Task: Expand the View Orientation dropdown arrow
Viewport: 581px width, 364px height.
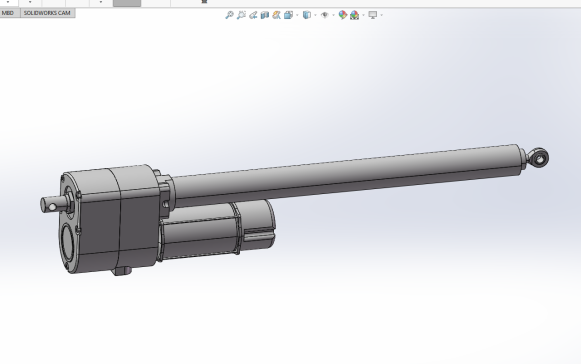Action: (x=297, y=15)
